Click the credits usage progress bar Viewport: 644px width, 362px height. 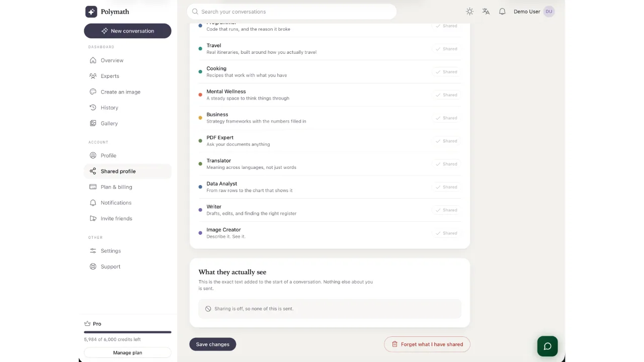(x=128, y=332)
